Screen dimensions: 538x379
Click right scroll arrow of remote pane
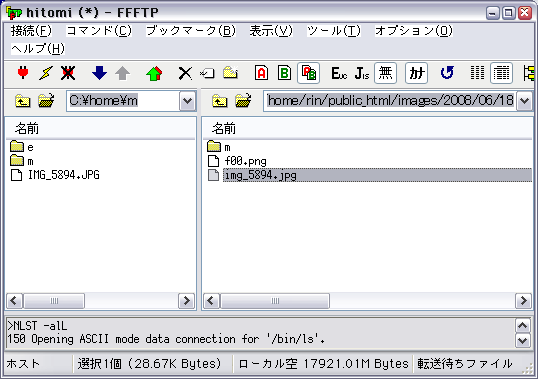tap(523, 301)
